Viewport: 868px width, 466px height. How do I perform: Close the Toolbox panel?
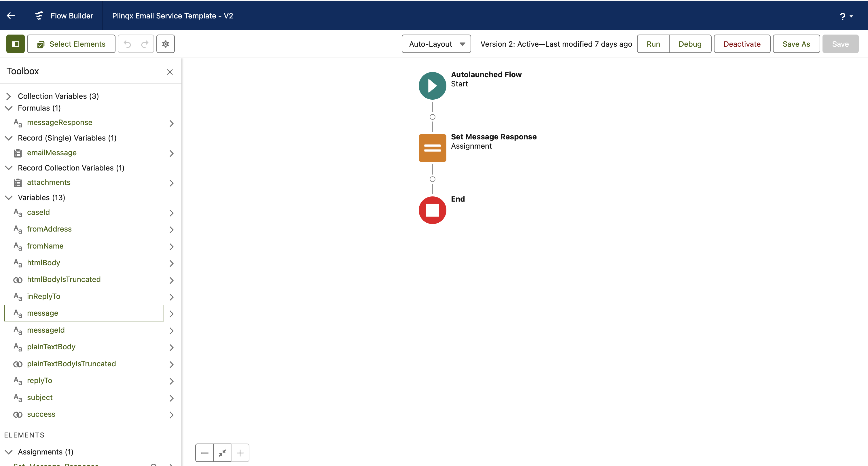tap(170, 72)
